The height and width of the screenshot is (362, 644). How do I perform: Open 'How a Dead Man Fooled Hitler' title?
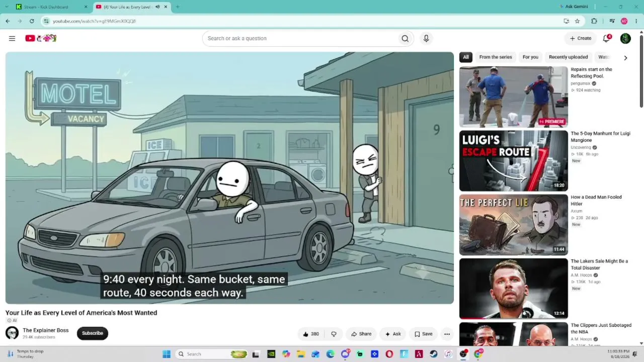click(596, 201)
